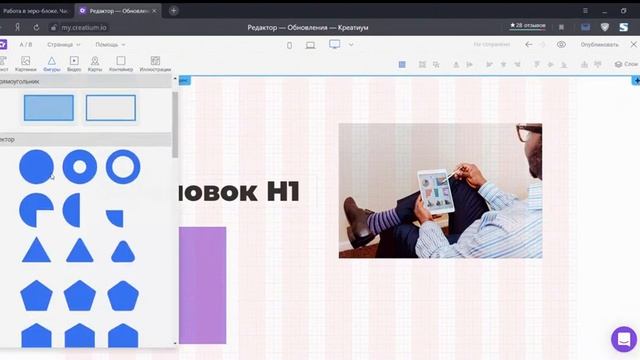Open the Карты maps element tool

(95, 64)
